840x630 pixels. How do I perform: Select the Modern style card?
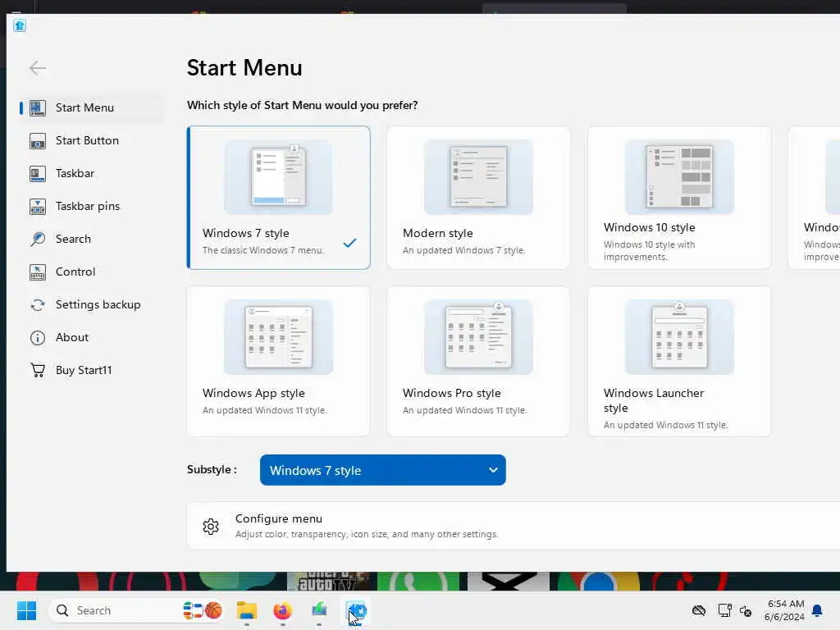[x=478, y=198]
